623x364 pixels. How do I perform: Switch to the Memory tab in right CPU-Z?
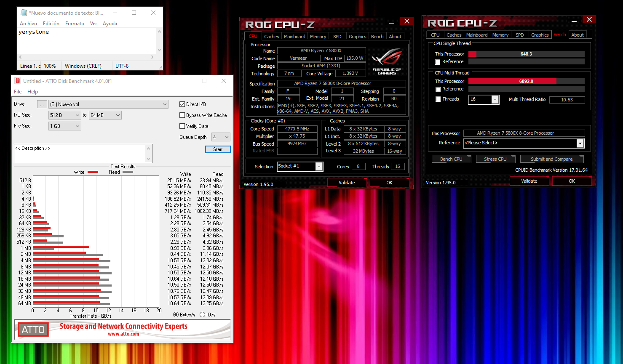[500, 35]
